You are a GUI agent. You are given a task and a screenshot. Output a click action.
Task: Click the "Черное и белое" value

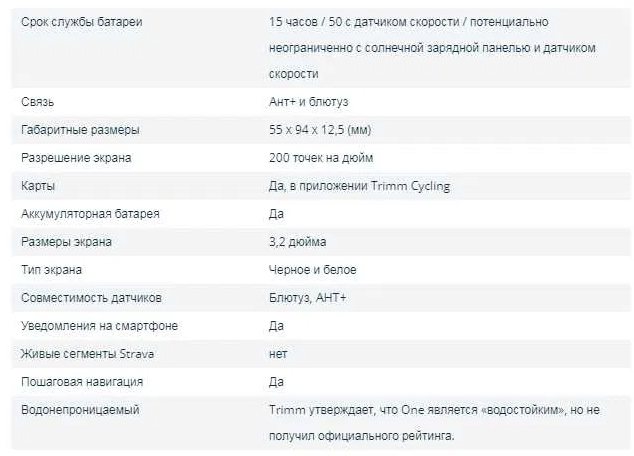313,270
